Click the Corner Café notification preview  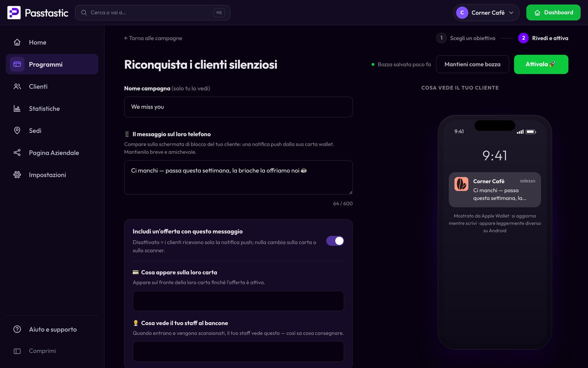(495, 190)
